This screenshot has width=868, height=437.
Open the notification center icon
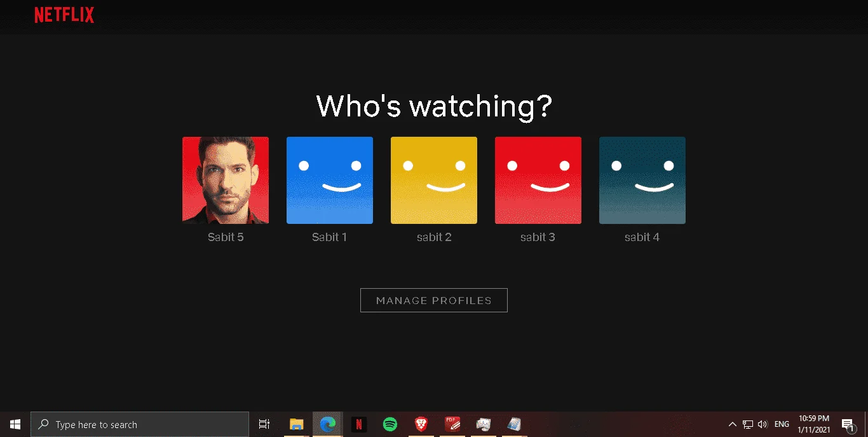point(848,424)
